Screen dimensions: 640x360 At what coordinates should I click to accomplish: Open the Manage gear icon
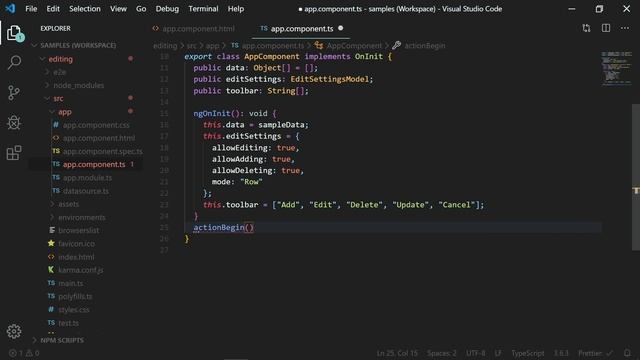point(14,331)
